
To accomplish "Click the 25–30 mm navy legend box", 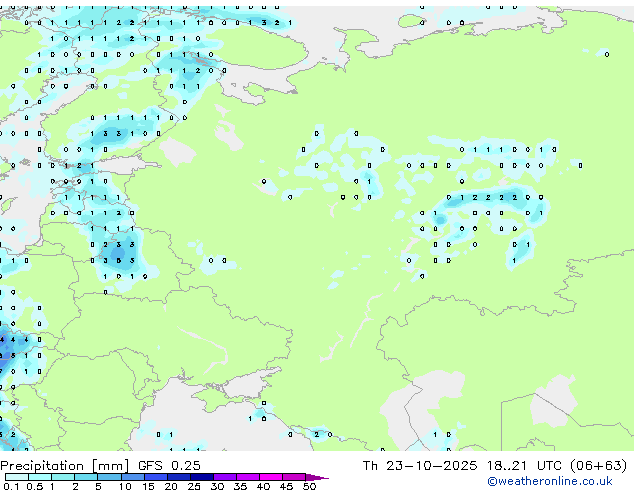I will 202,477.
